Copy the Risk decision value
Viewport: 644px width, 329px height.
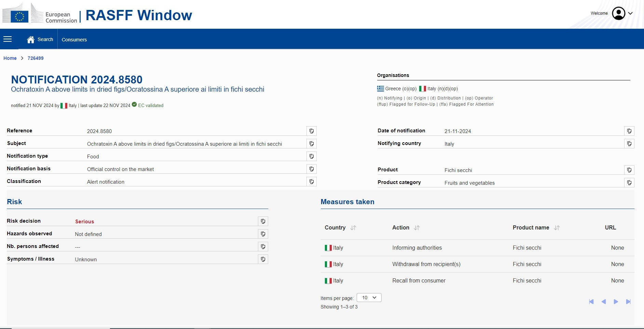click(263, 221)
